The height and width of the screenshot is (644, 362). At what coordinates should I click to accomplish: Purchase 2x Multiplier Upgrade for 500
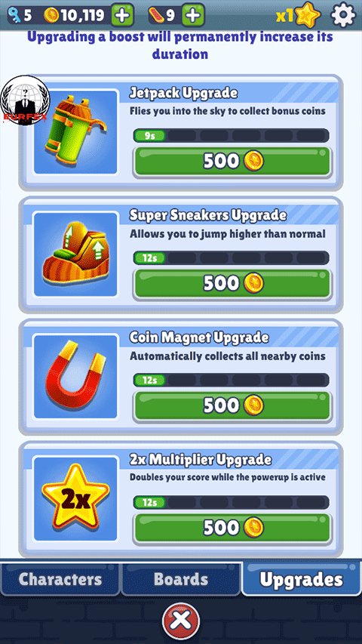click(232, 528)
